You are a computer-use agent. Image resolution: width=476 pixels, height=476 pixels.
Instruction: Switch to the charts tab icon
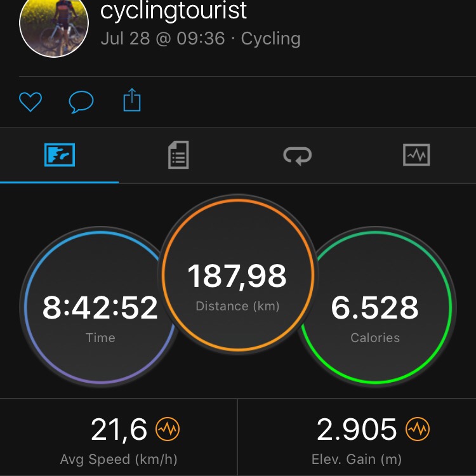[416, 155]
